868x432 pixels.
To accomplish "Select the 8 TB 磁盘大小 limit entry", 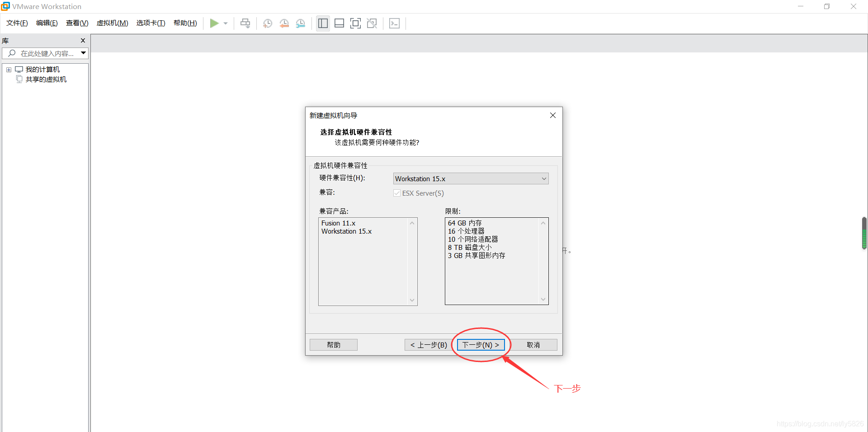I will 470,248.
